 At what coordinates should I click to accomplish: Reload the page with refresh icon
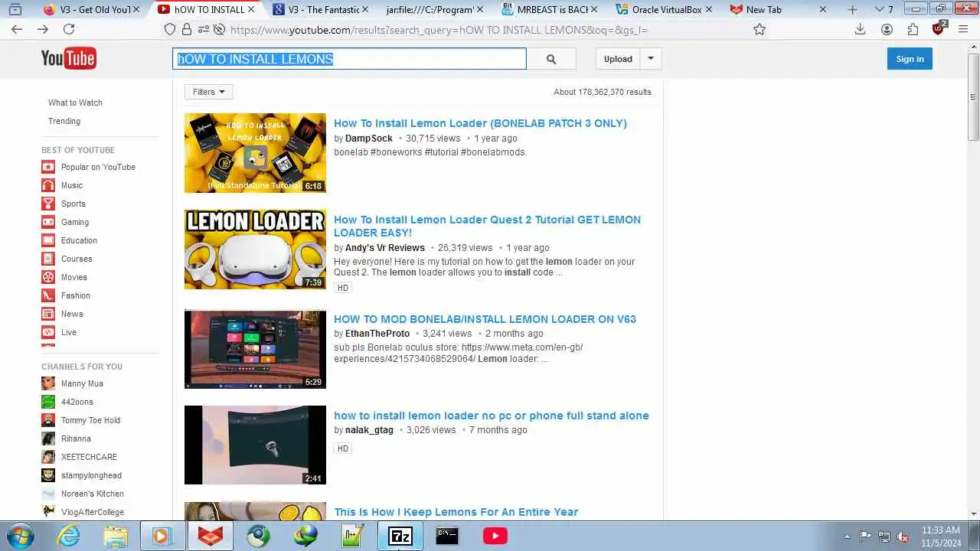click(69, 29)
